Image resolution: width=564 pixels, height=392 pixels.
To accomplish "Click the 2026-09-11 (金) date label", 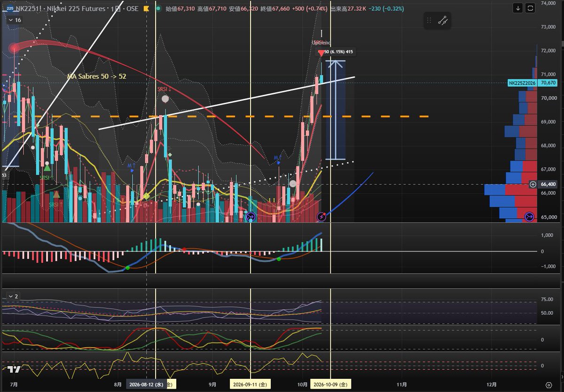I will (249, 384).
